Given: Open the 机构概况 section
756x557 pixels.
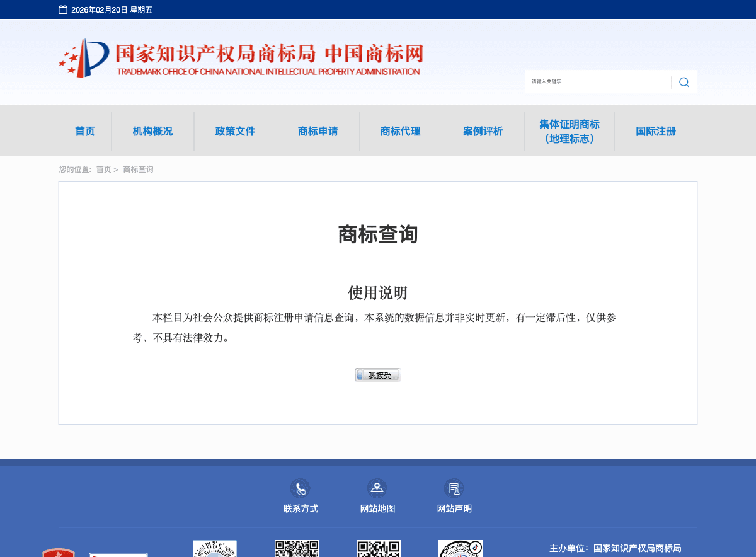Looking at the screenshot, I should pyautogui.click(x=152, y=131).
